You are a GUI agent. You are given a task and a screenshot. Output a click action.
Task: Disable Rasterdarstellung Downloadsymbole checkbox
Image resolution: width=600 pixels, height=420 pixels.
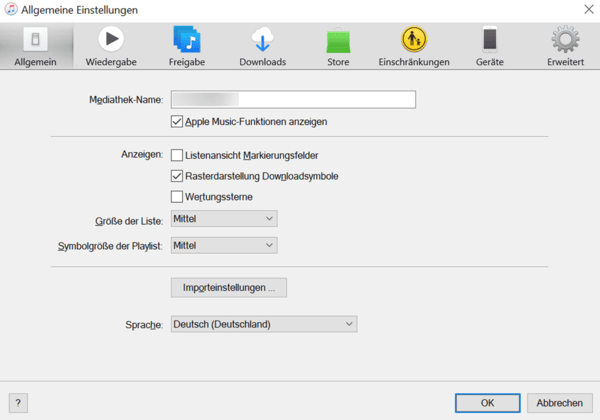[177, 176]
